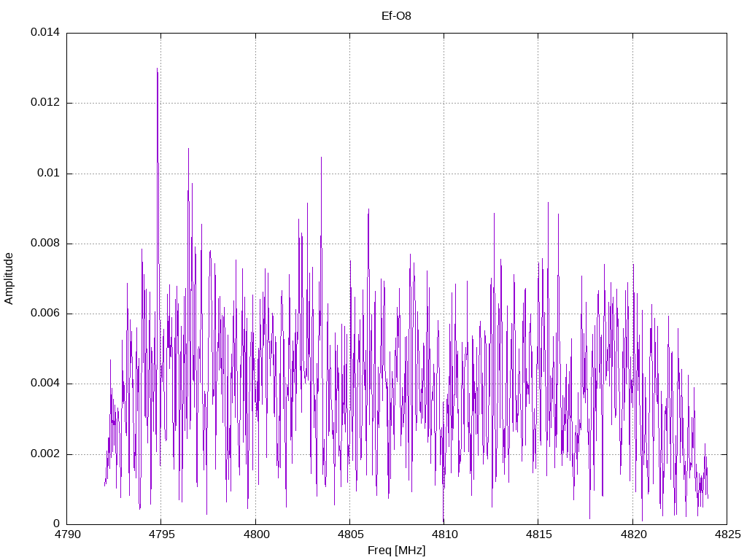Click the y-axis tick label 0.01
This screenshot has height=560, width=747.
coord(49,174)
